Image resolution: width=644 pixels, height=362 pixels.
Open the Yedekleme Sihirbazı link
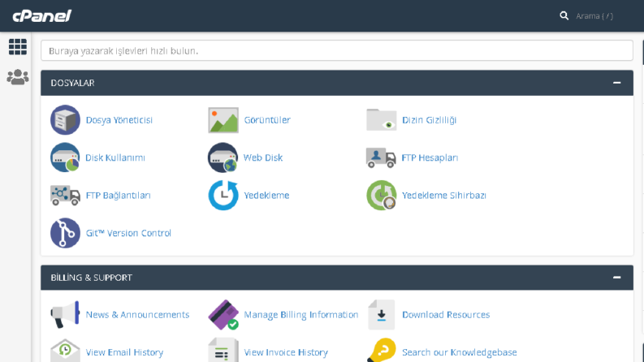(x=444, y=196)
